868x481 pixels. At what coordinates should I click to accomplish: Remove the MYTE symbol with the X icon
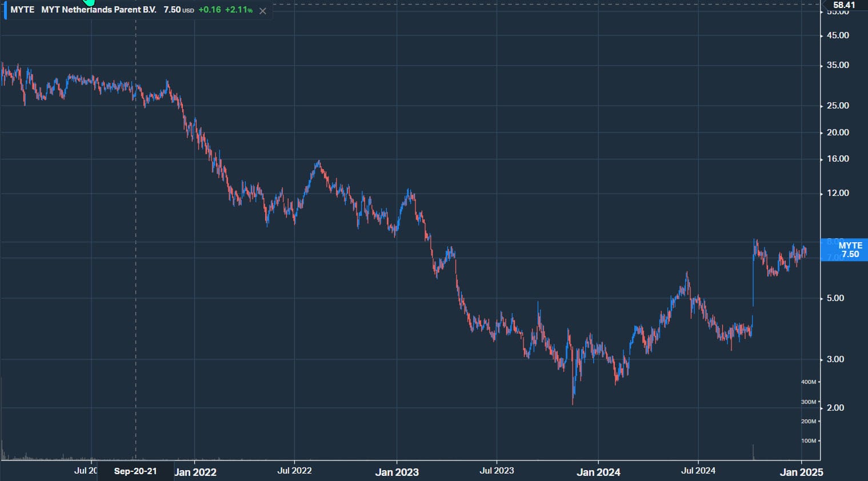pos(263,11)
